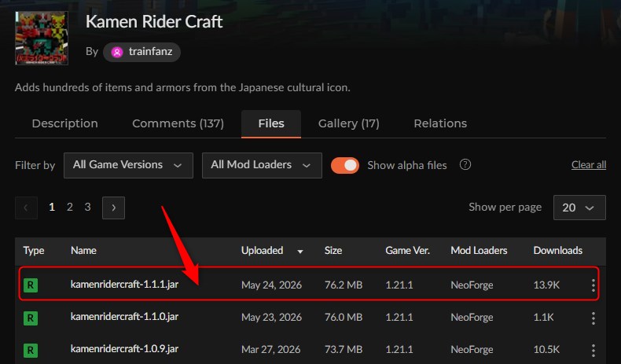Open trainfanz author profile
The width and height of the screenshot is (621, 364).
pyautogui.click(x=141, y=52)
